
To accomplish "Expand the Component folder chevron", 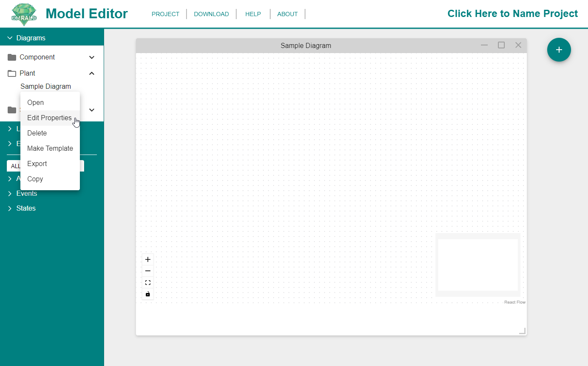I will click(92, 57).
